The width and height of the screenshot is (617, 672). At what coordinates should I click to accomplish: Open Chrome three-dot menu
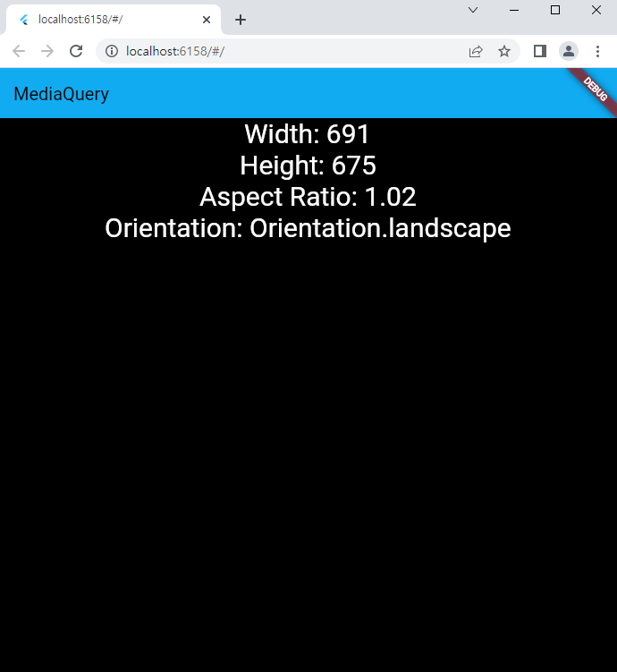click(x=597, y=51)
